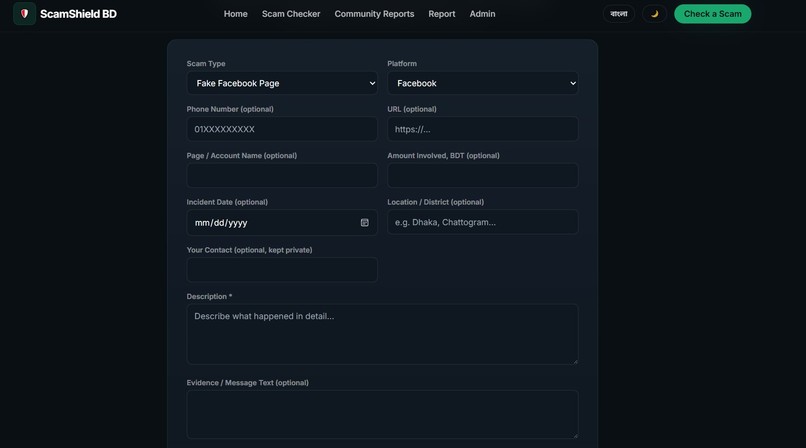This screenshot has width=806, height=448.
Task: Click the Amount Involved BDT field
Action: coord(483,175)
